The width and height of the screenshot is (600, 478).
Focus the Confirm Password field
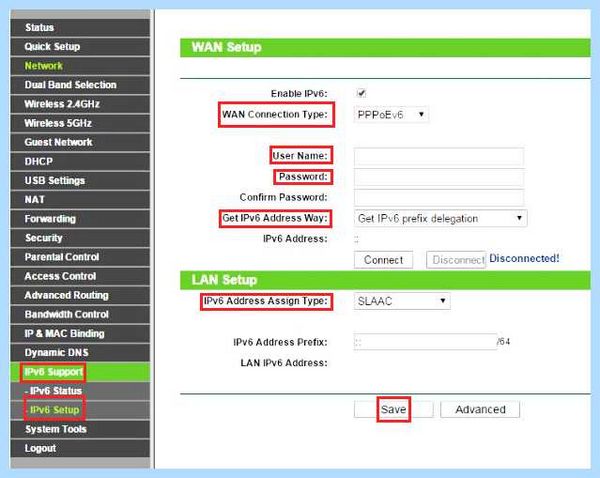point(439,198)
